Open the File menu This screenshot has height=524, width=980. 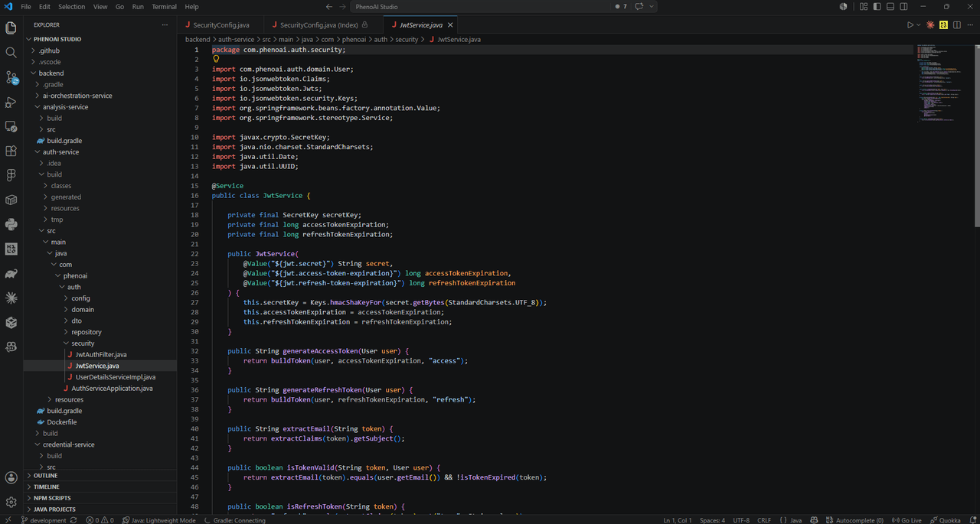click(26, 7)
